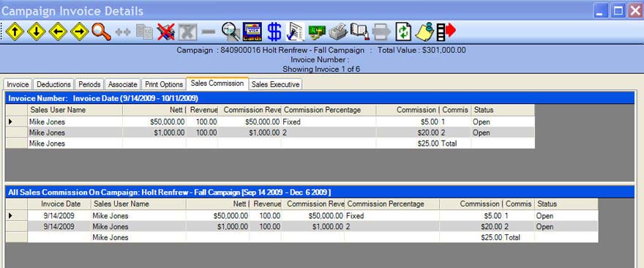The width and height of the screenshot is (644, 268).
Task: Click the printer icon in toolbar
Action: tap(339, 31)
